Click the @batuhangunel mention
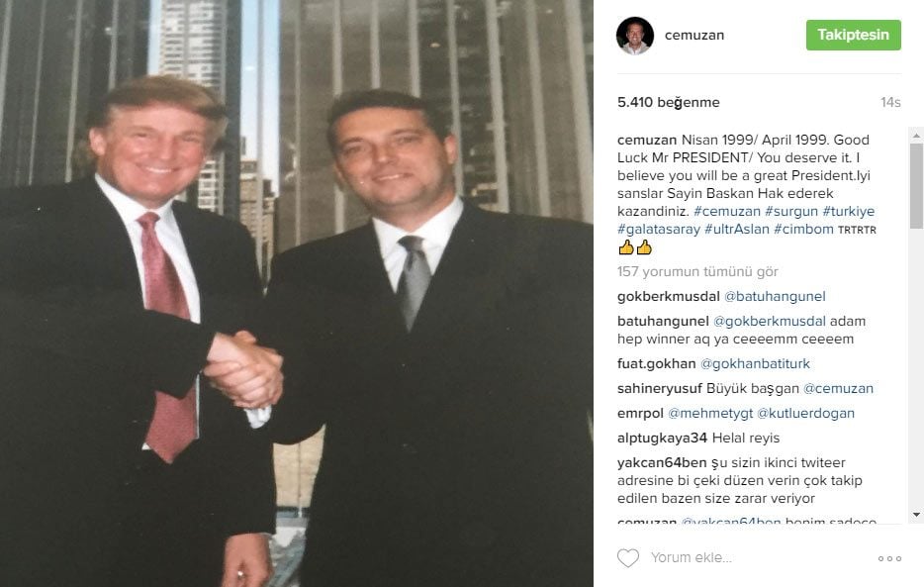 tap(775, 296)
